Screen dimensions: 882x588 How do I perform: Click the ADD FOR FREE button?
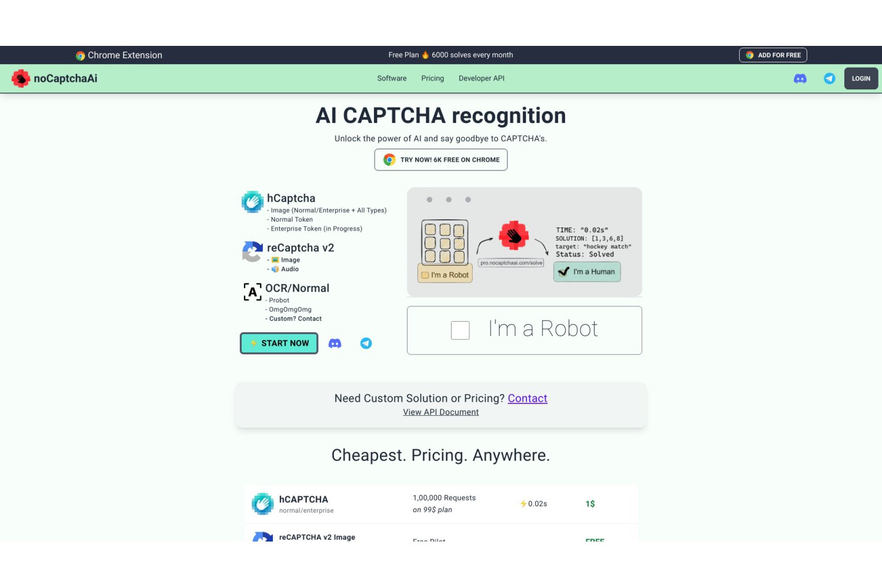tap(773, 55)
